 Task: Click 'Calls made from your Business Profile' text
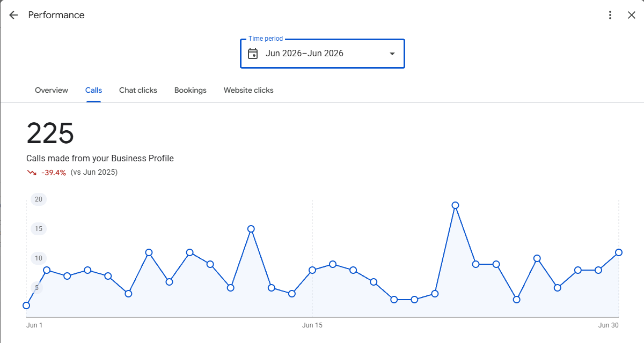pos(100,158)
